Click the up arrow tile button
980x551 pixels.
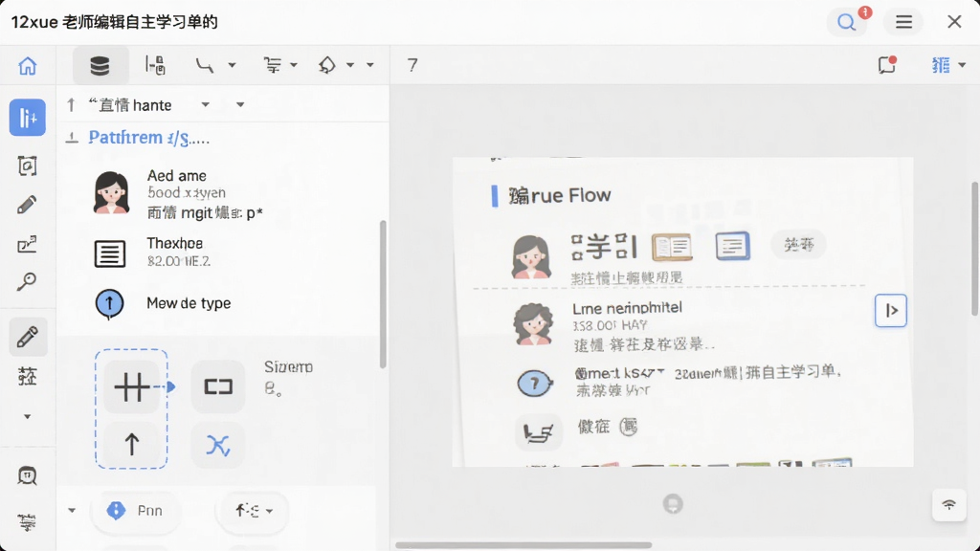[x=131, y=445]
